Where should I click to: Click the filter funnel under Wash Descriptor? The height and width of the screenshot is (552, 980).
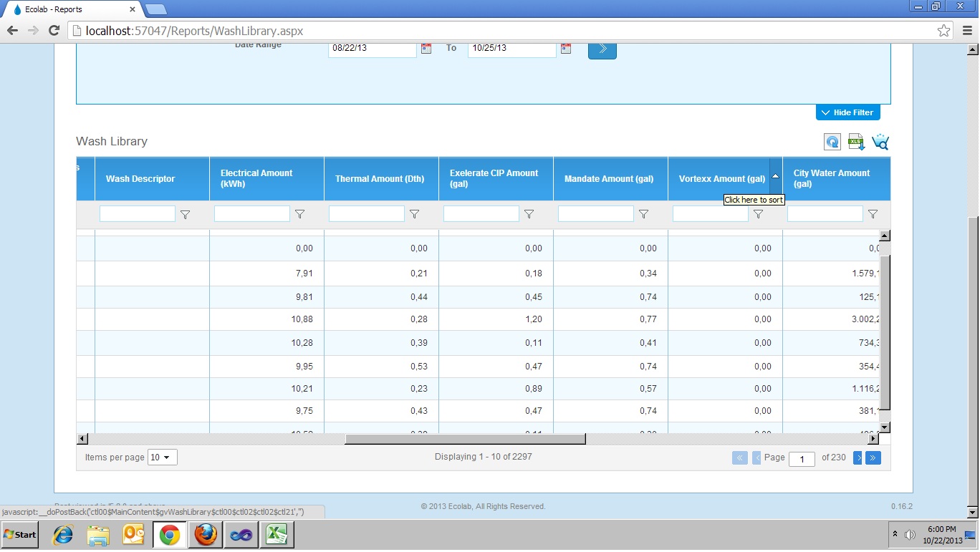(x=185, y=214)
